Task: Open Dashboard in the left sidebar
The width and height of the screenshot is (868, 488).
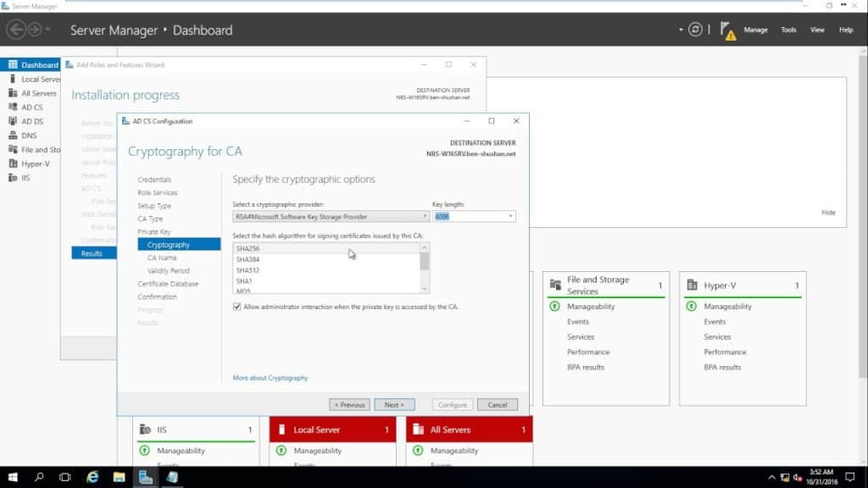Action: coord(31,64)
